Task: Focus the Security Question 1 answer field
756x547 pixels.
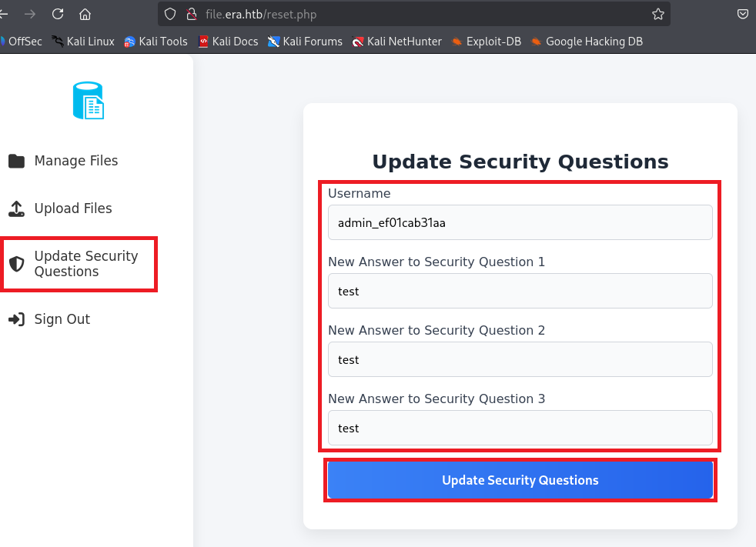Action: click(520, 292)
